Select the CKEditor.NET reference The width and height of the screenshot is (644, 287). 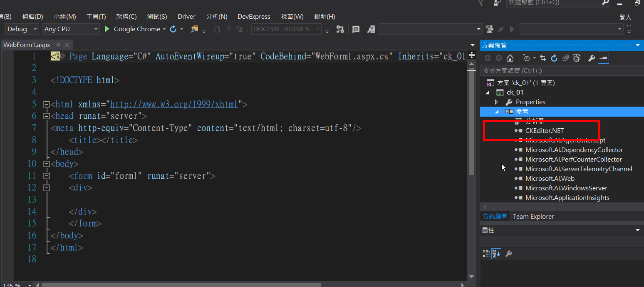tap(545, 131)
